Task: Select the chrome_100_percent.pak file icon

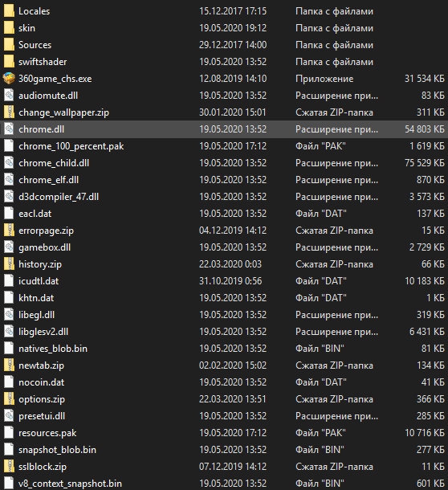Action: (x=9, y=146)
